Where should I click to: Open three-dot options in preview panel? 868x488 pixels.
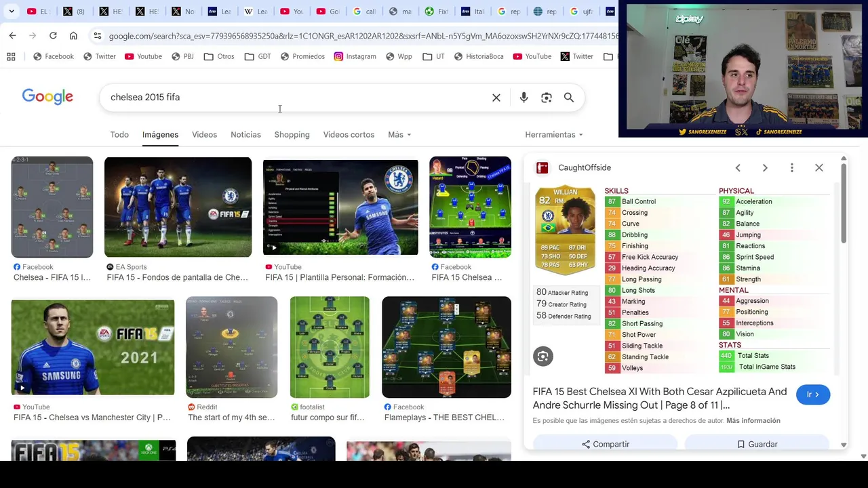coord(791,167)
